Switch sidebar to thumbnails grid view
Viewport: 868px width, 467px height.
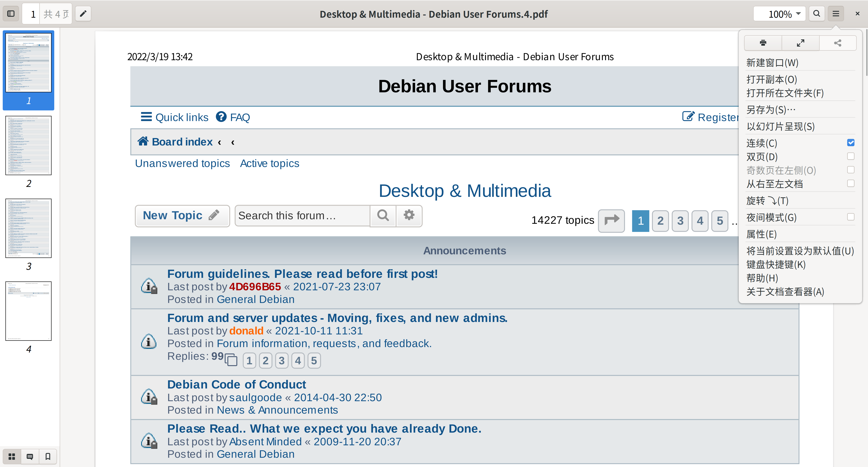click(12, 457)
